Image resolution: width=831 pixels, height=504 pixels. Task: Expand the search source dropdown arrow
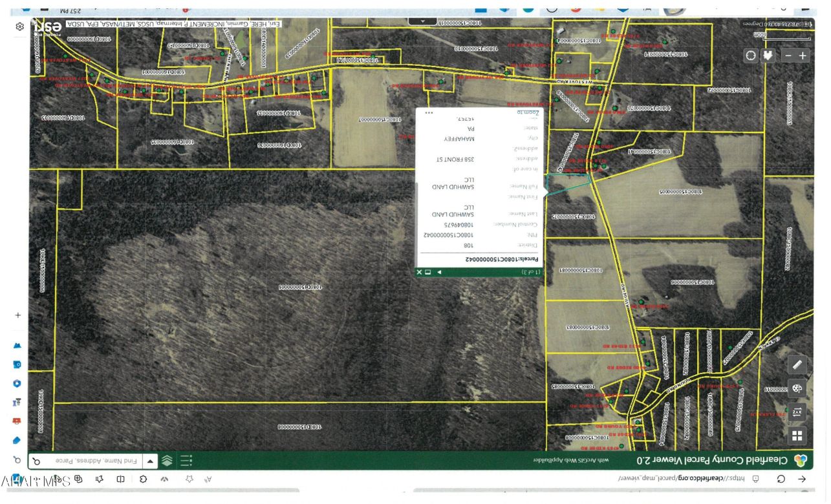(x=150, y=461)
